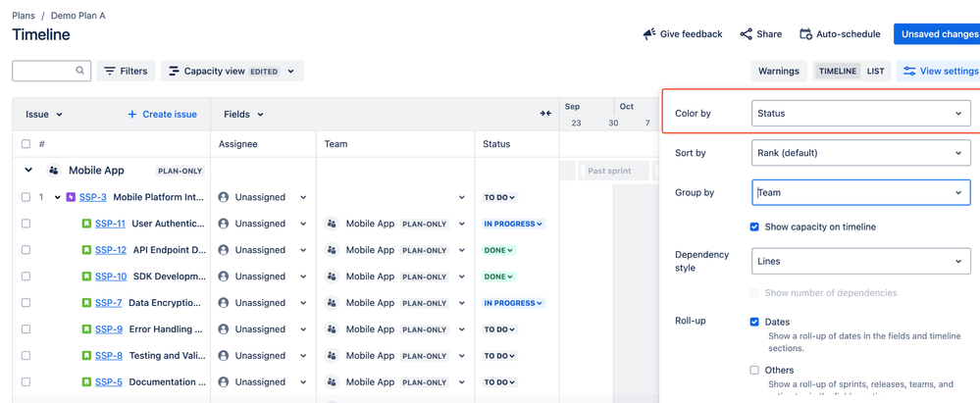Viewport: 980px width, 403px height.
Task: Open SSP-12 DONE status dropdown
Action: [498, 250]
